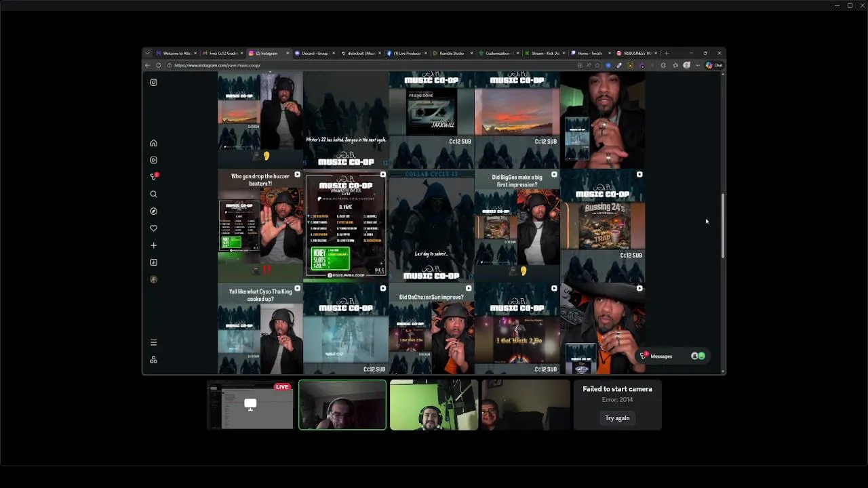The height and width of the screenshot is (488, 868).
Task: Open direct messages icon with red badge
Action: [x=154, y=177]
